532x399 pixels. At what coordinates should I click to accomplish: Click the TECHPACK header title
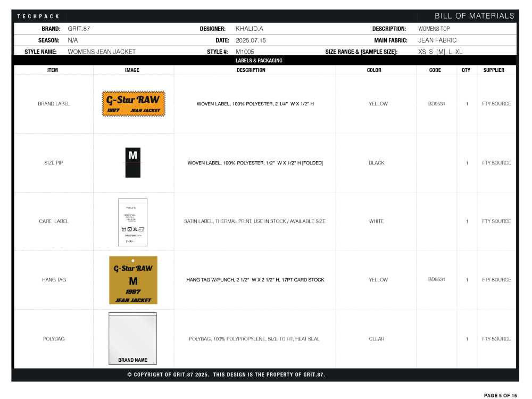38,16
